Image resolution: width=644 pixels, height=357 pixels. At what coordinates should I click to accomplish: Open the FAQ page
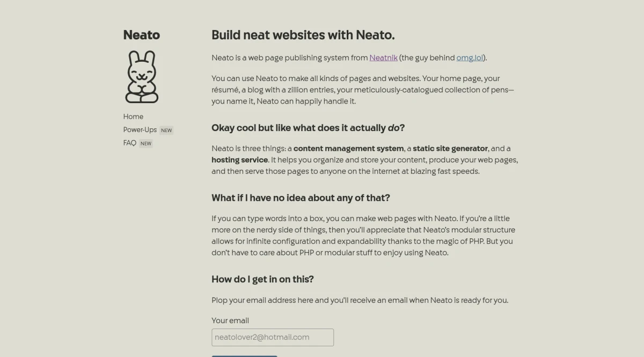pyautogui.click(x=130, y=143)
